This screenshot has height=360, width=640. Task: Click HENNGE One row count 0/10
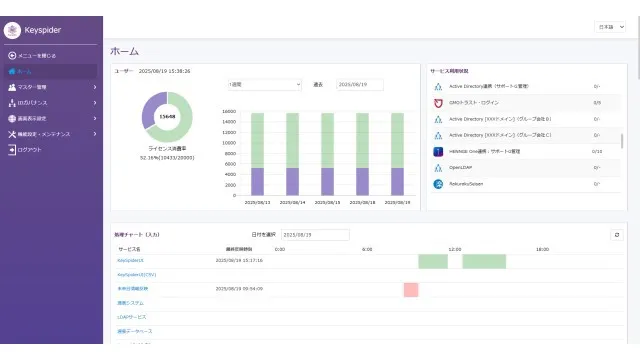[597, 151]
